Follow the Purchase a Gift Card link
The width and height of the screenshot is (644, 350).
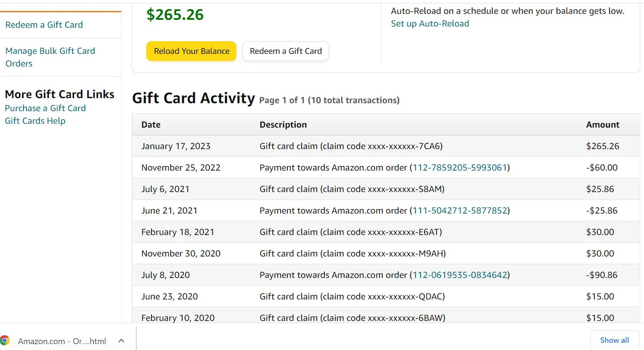pos(45,108)
